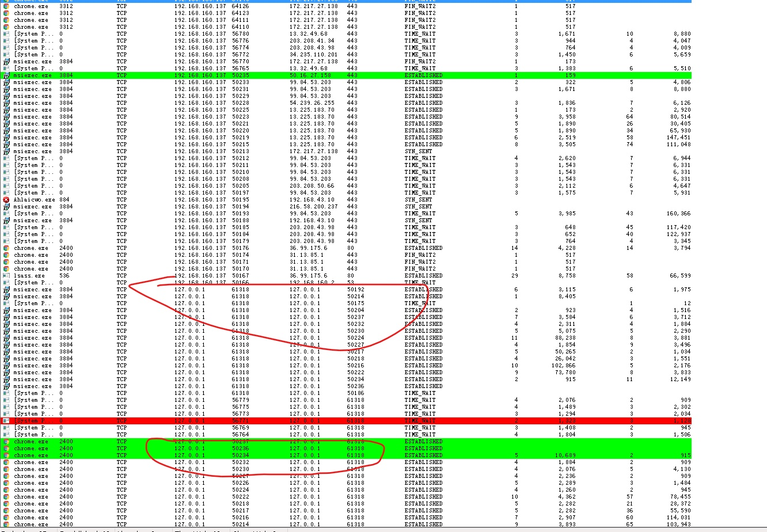Click the msiexec.exe icon on the remote port 50192 row
The width and height of the screenshot is (767, 532).
tap(6, 289)
